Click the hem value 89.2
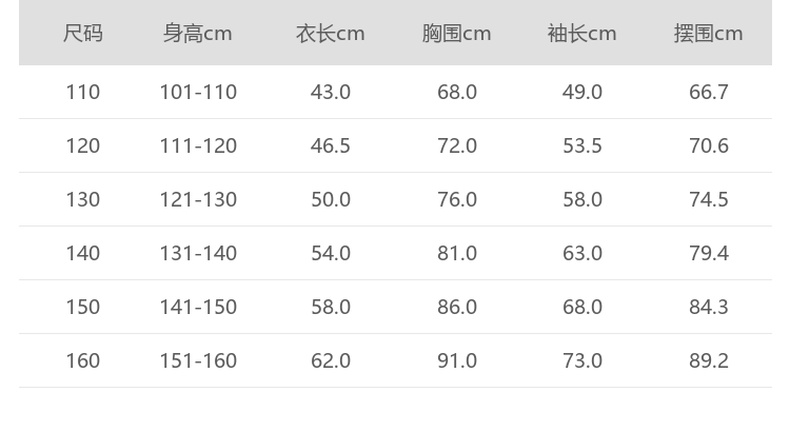Screen dimensions: 790x431 tap(708, 361)
